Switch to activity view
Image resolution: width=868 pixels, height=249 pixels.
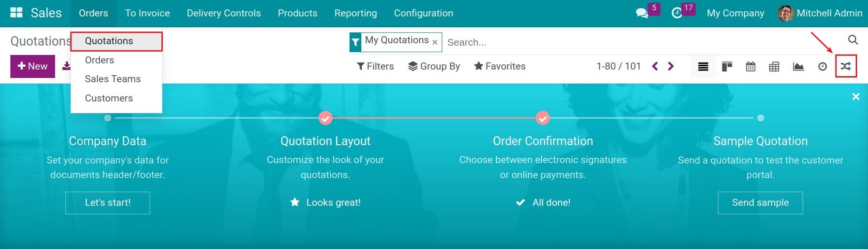822,67
